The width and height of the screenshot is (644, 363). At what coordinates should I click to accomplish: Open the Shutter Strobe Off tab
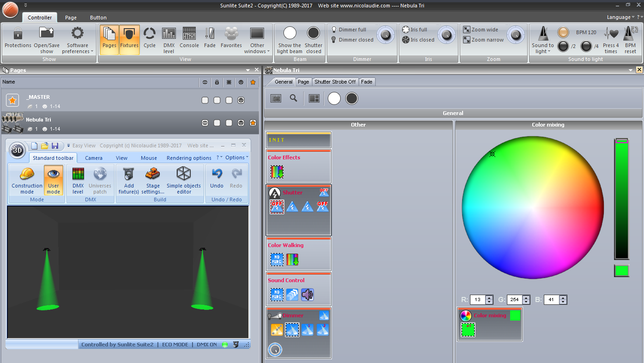pyautogui.click(x=335, y=82)
